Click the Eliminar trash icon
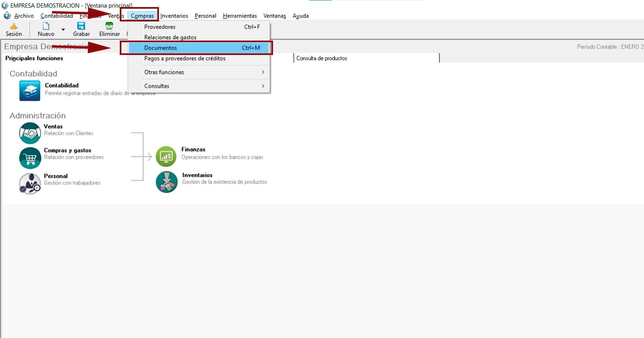 109,26
